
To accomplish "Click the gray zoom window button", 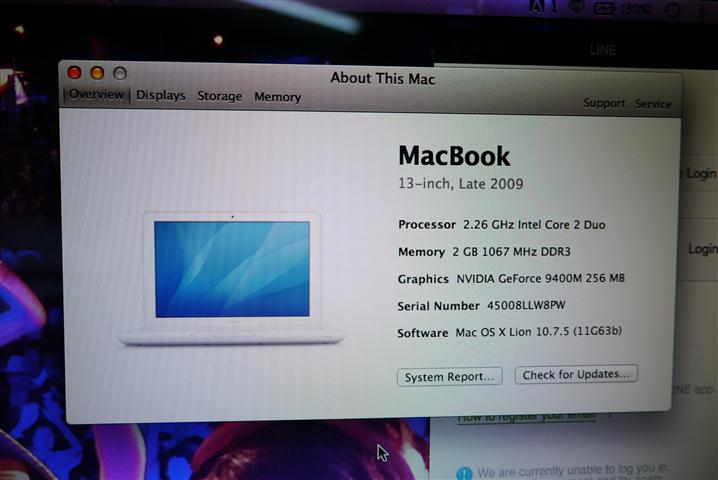I will coord(120,73).
